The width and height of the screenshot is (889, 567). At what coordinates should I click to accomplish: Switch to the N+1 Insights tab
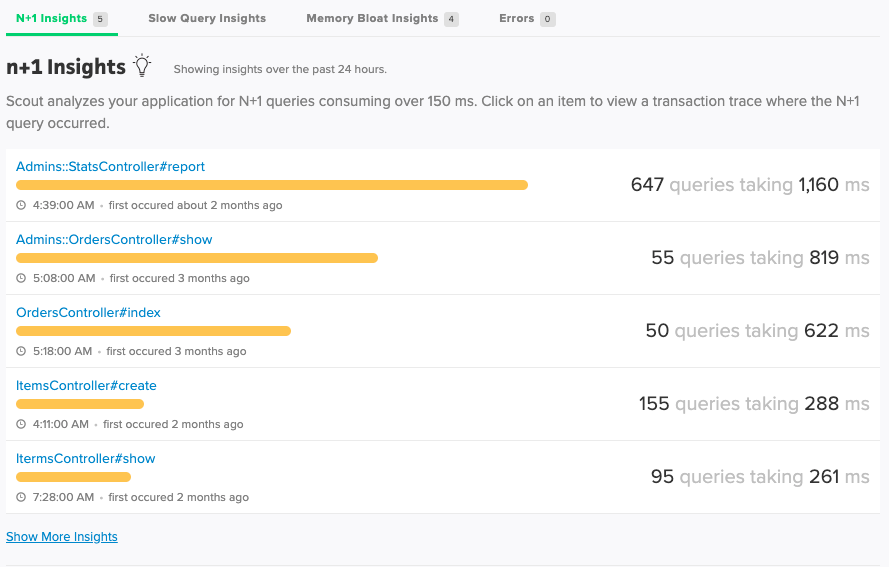point(52,18)
